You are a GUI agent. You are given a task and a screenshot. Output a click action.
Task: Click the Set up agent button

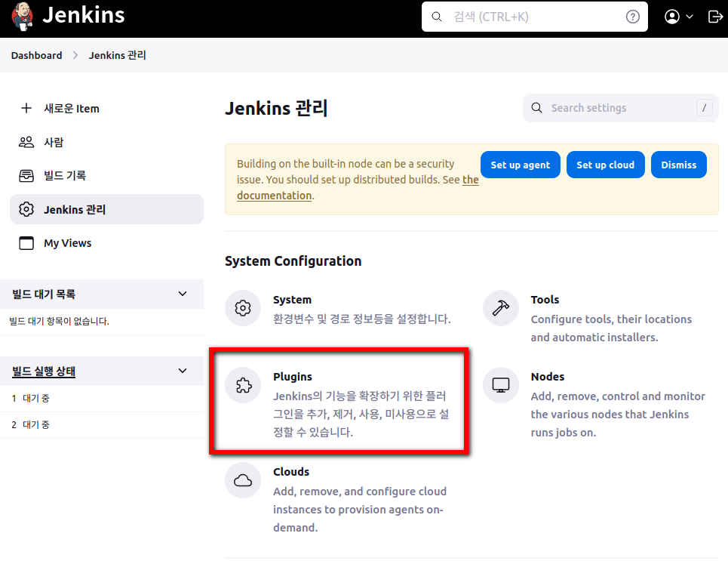click(520, 165)
